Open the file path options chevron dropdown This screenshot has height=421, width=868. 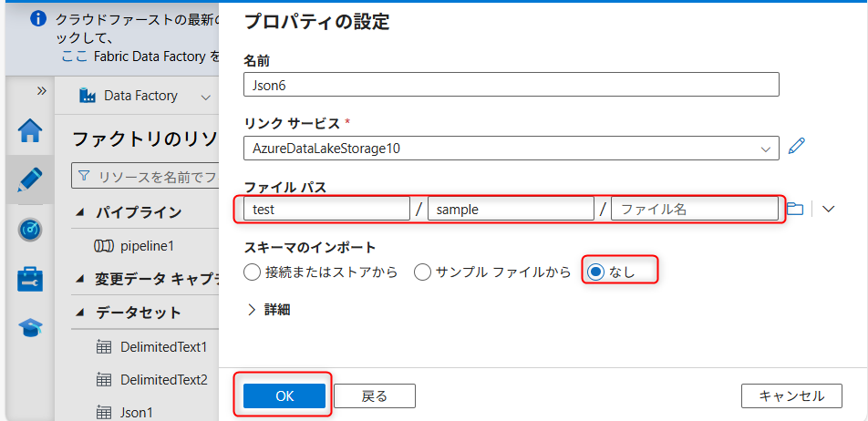[828, 209]
